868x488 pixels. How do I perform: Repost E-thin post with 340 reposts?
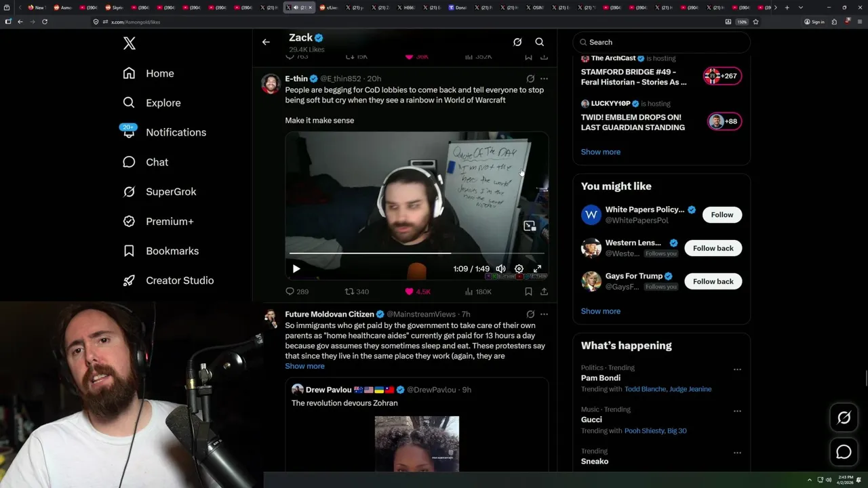tap(357, 291)
